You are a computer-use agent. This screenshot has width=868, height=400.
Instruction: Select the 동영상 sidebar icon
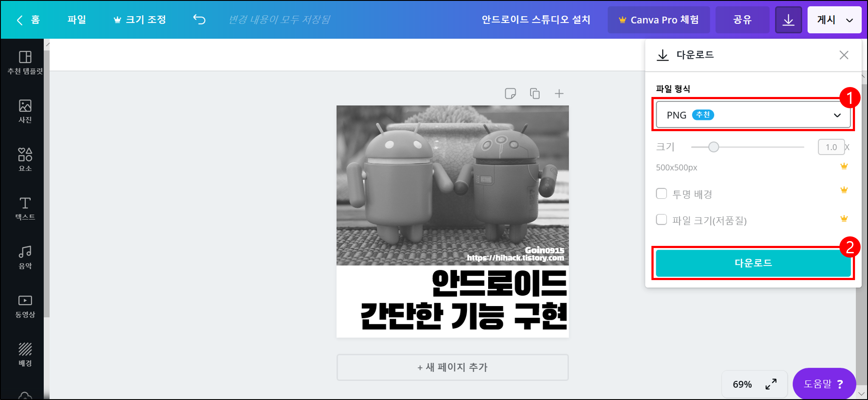[25, 305]
